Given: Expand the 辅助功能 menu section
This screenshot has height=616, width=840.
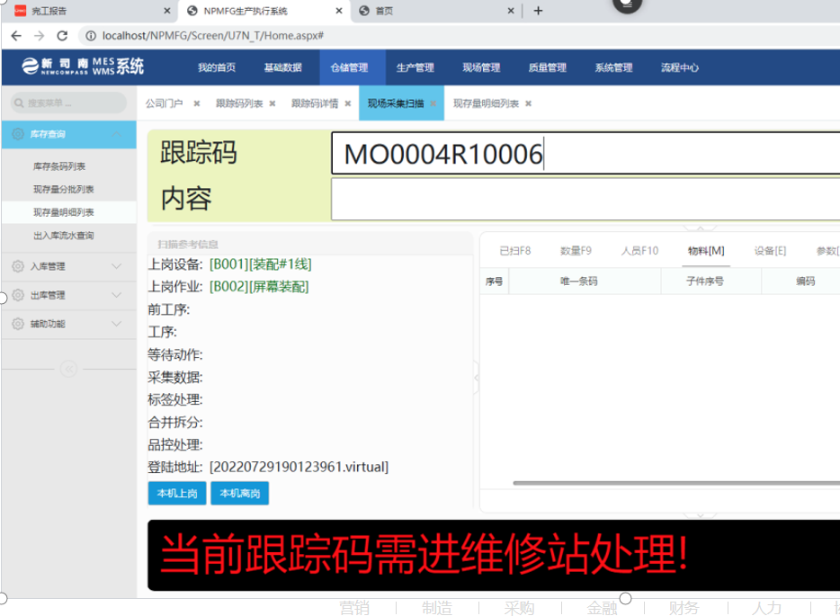Looking at the screenshot, I should (x=116, y=324).
